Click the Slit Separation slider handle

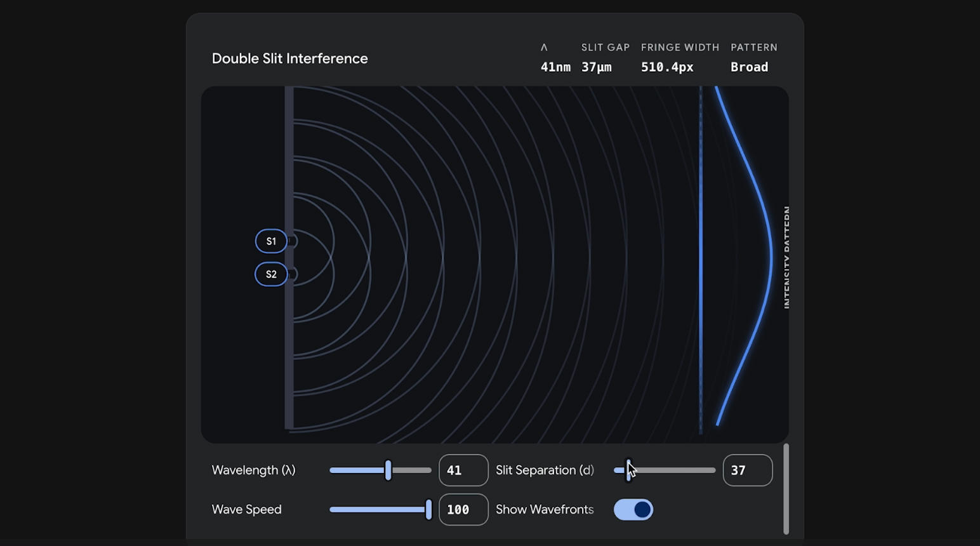pos(628,470)
